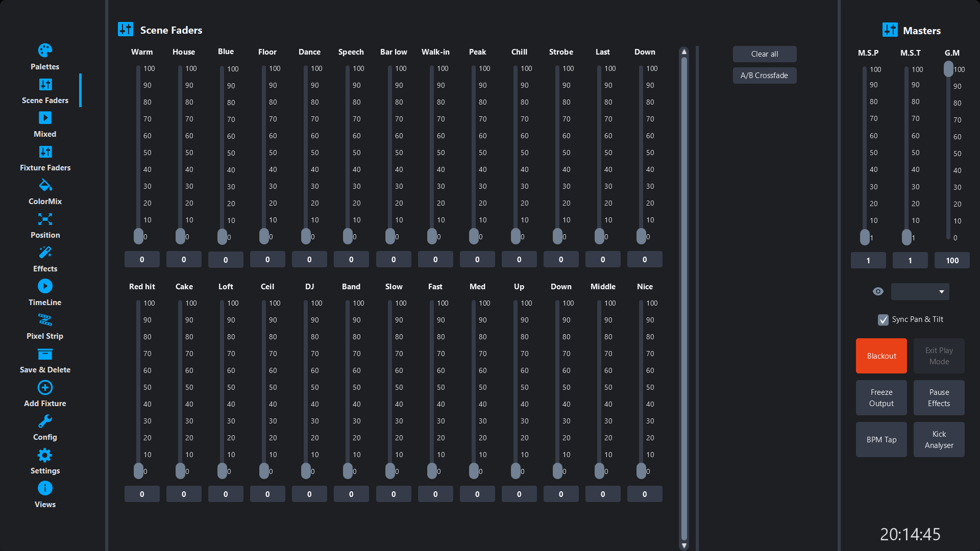Open the ColorMix paint bucket icon

coord(45,185)
